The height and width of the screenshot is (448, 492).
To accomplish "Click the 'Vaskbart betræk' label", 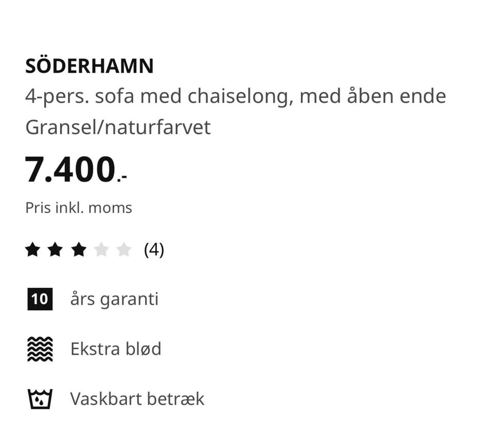I will tap(137, 399).
